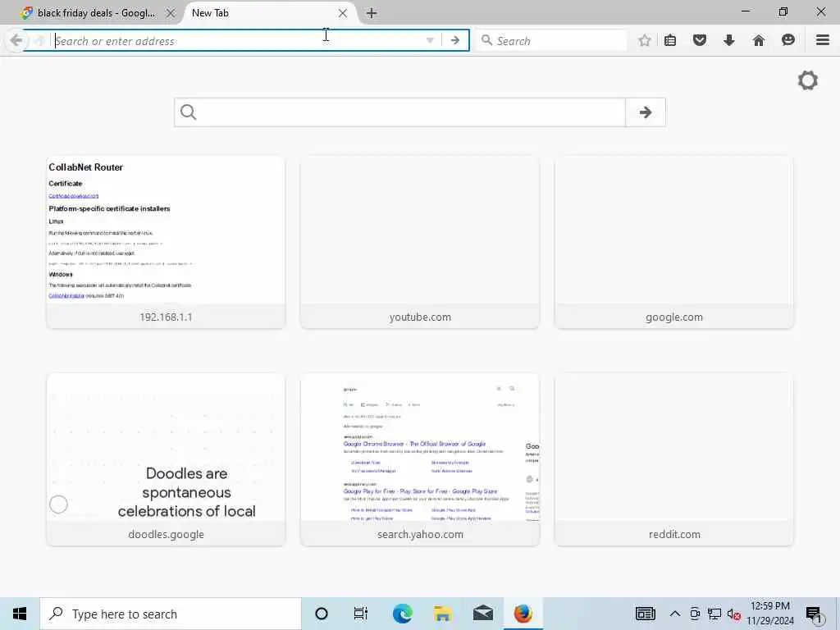Open News and interests taskbar icon
Viewport: 840px width, 630px height.
(x=646, y=614)
